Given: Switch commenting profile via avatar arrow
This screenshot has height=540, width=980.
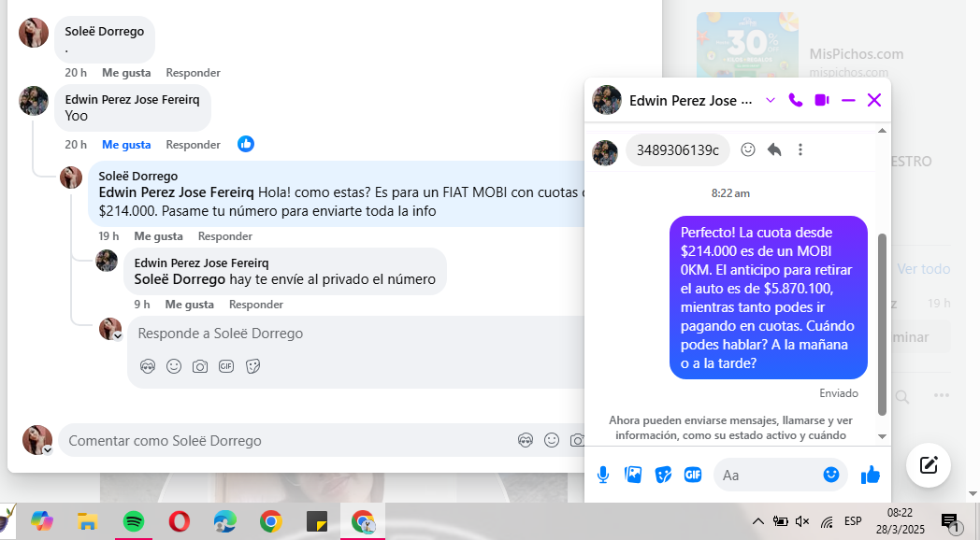Looking at the screenshot, I should pyautogui.click(x=47, y=449).
